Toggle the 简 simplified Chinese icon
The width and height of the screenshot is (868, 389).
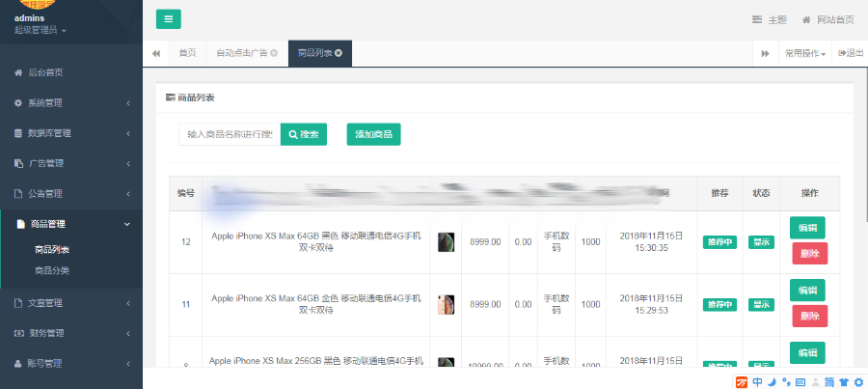tap(829, 382)
